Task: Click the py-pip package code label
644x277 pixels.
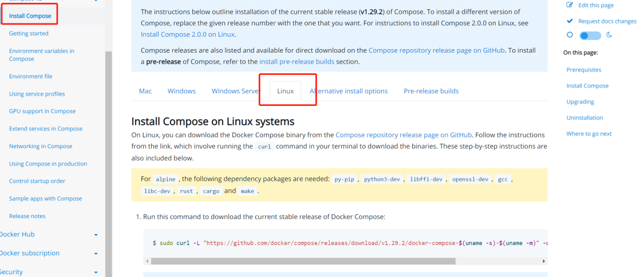Action: point(345,179)
